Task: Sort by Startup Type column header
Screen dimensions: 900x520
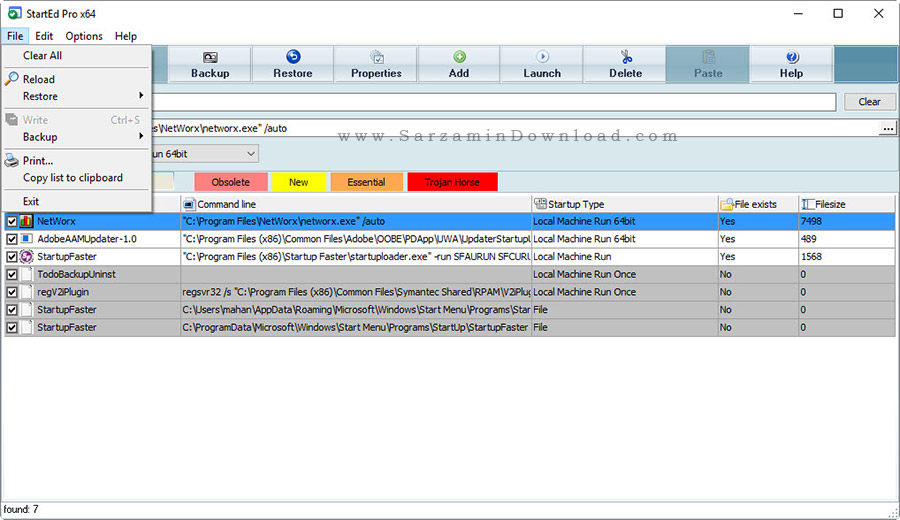Action: tap(624, 204)
